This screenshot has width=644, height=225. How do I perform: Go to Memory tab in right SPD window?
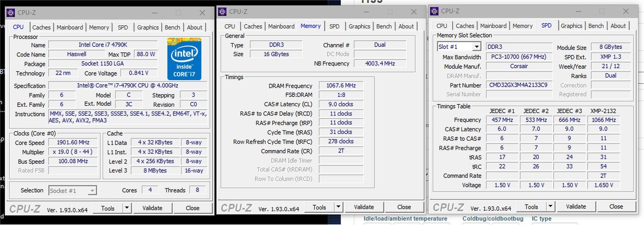click(523, 26)
